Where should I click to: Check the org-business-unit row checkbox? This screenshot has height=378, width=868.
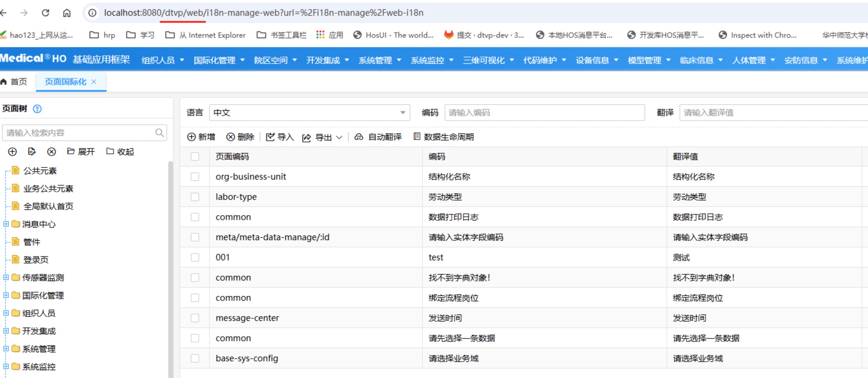(x=195, y=177)
